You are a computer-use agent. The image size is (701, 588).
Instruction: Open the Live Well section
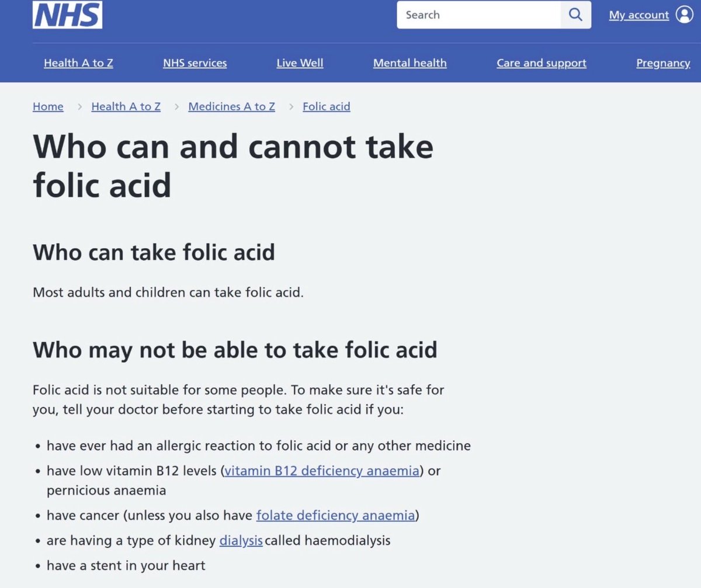[300, 63]
